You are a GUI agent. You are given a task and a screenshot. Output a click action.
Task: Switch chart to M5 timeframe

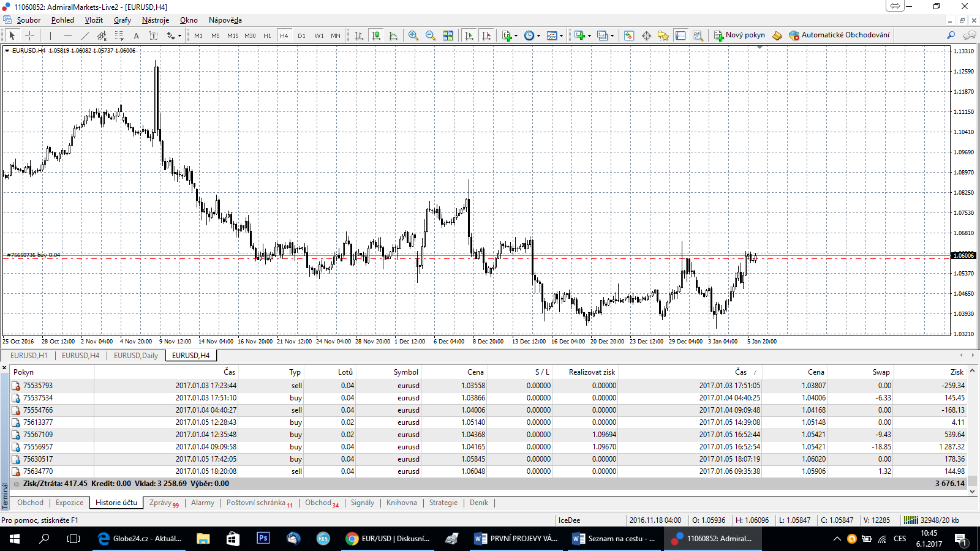[x=216, y=36]
